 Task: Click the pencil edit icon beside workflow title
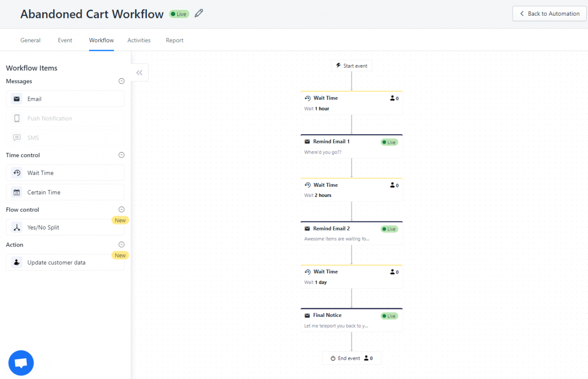point(198,13)
